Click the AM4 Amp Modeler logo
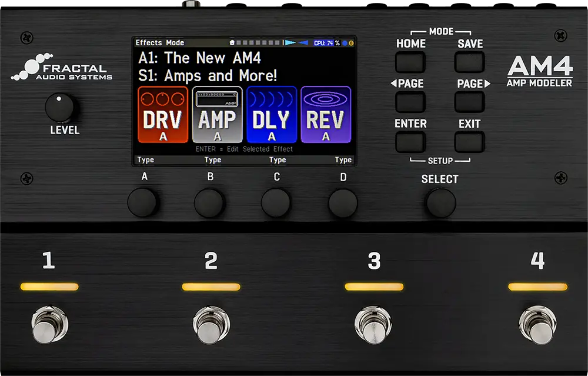The height and width of the screenshot is (376, 588). (x=540, y=71)
